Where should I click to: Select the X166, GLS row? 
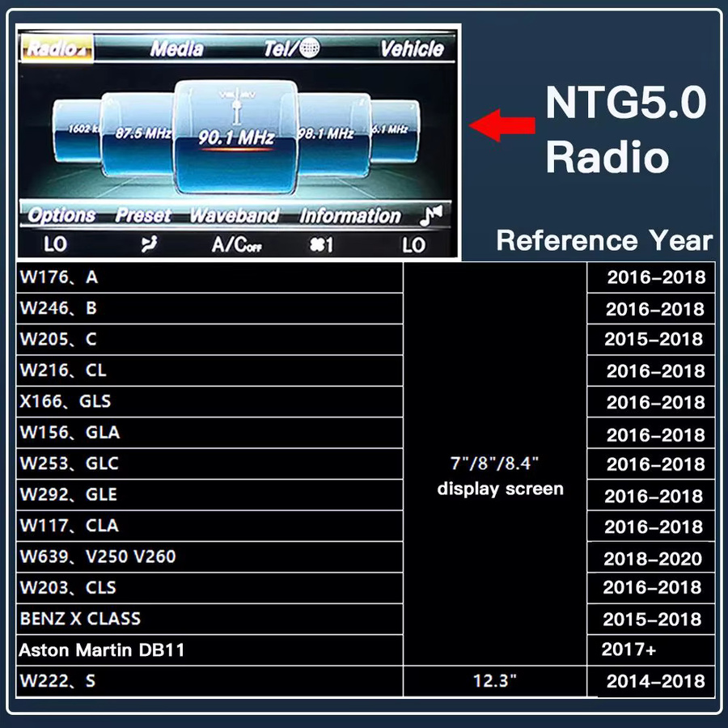pyautogui.click(x=210, y=401)
